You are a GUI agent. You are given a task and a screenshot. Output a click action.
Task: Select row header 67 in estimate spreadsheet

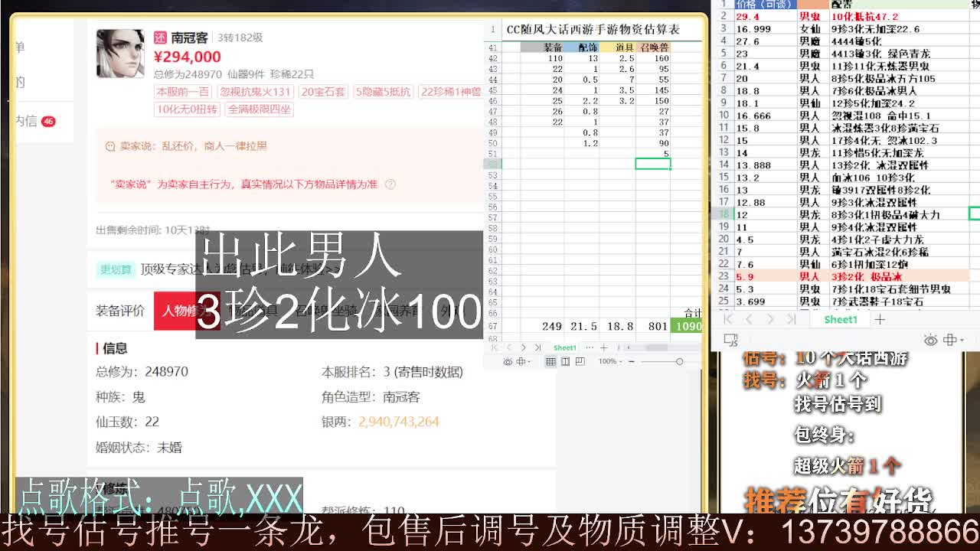[x=492, y=327]
